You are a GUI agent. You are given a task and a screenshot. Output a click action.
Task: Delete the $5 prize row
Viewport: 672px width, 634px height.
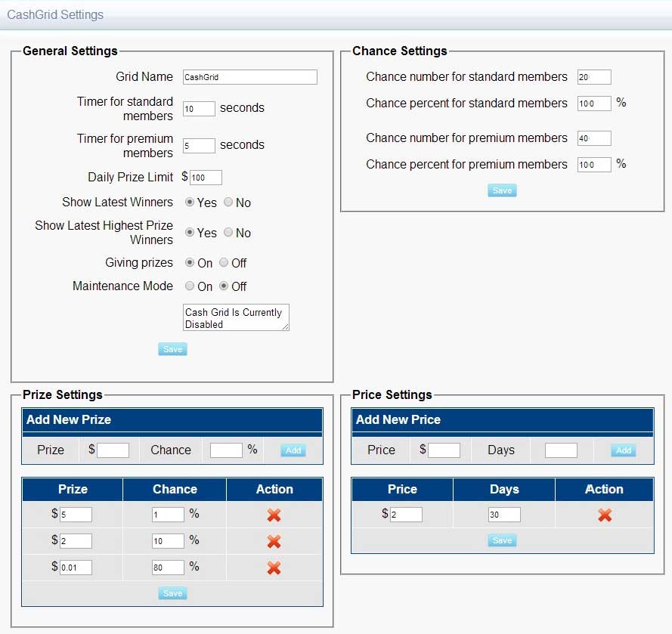pyautogui.click(x=274, y=515)
